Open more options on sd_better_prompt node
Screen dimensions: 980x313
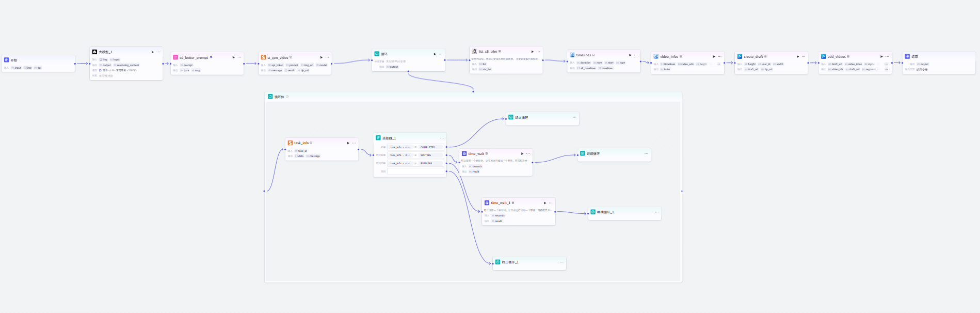[x=239, y=57]
